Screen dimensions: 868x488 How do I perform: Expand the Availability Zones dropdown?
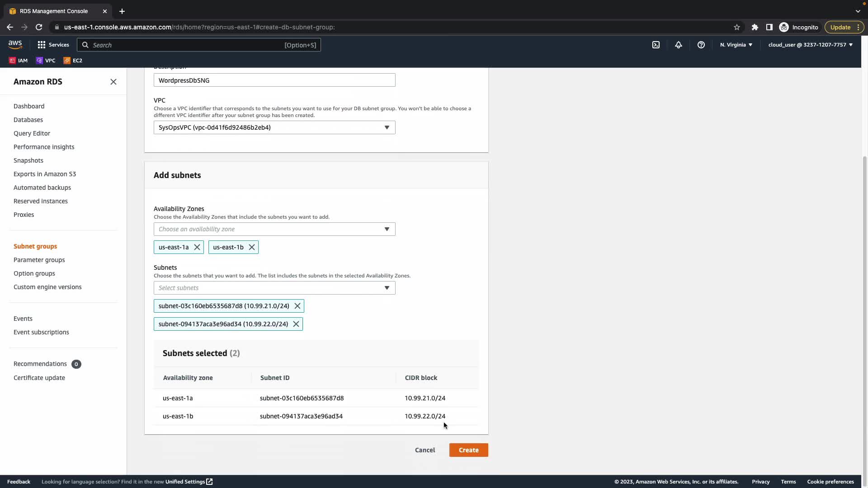[x=274, y=229]
